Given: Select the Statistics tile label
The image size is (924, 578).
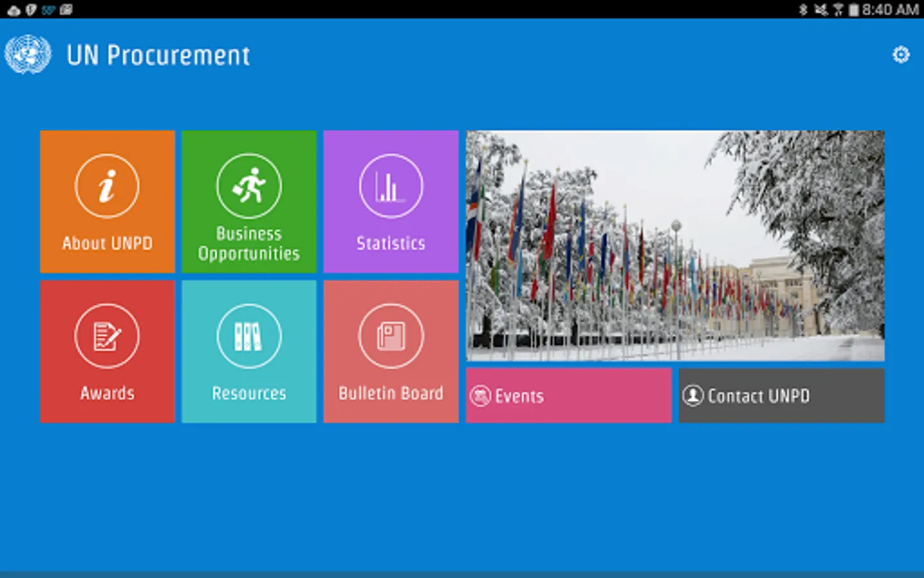Looking at the screenshot, I should tap(391, 243).
